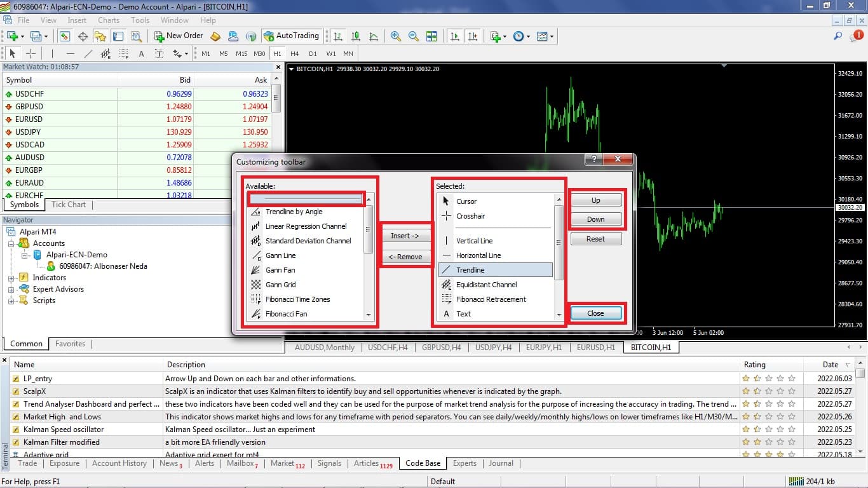The image size is (868, 488).
Task: Click the <- Remove button in dialog
Action: (x=405, y=257)
